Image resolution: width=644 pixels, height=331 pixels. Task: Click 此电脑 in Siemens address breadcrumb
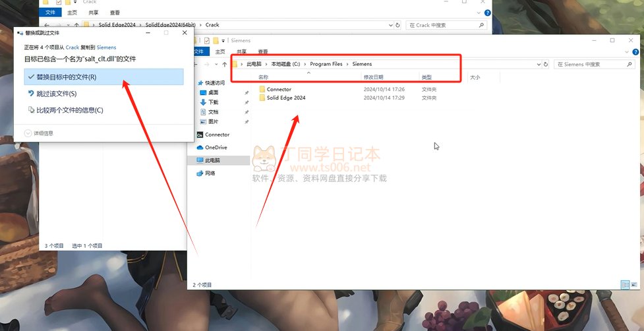coord(254,64)
